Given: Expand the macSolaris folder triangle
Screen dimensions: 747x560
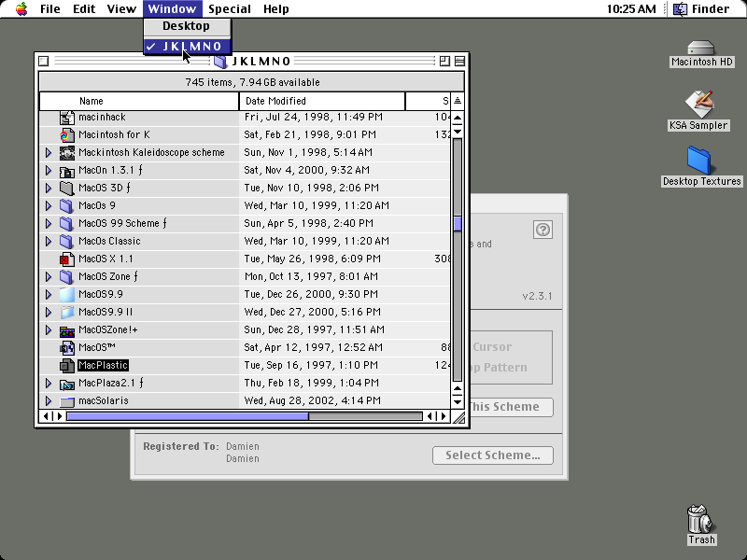Looking at the screenshot, I should point(49,401).
